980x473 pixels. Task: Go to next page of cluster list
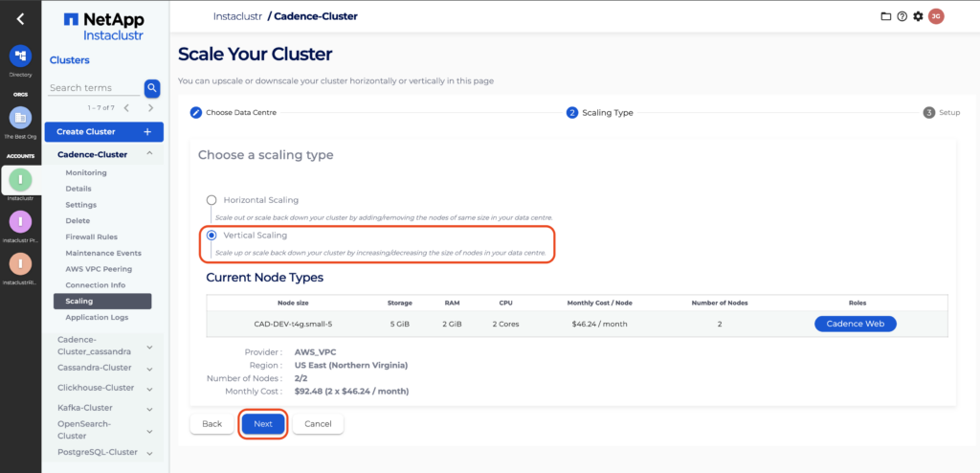pos(150,108)
